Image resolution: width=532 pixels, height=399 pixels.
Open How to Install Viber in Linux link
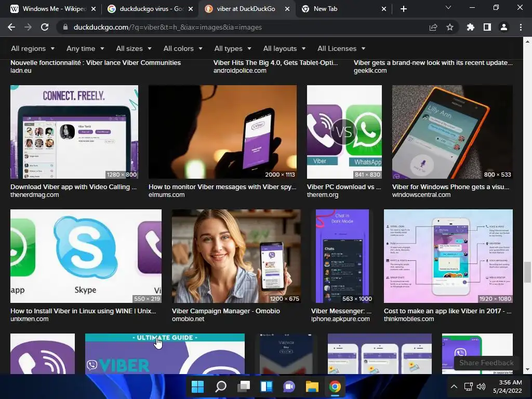point(83,311)
